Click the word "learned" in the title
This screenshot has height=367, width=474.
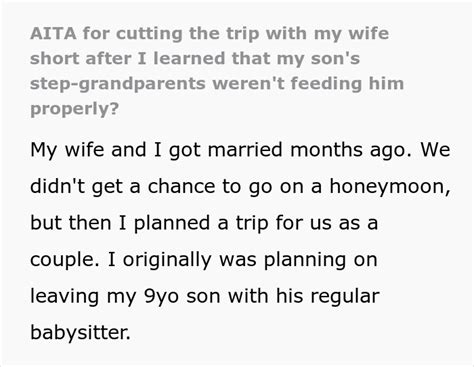(190, 58)
